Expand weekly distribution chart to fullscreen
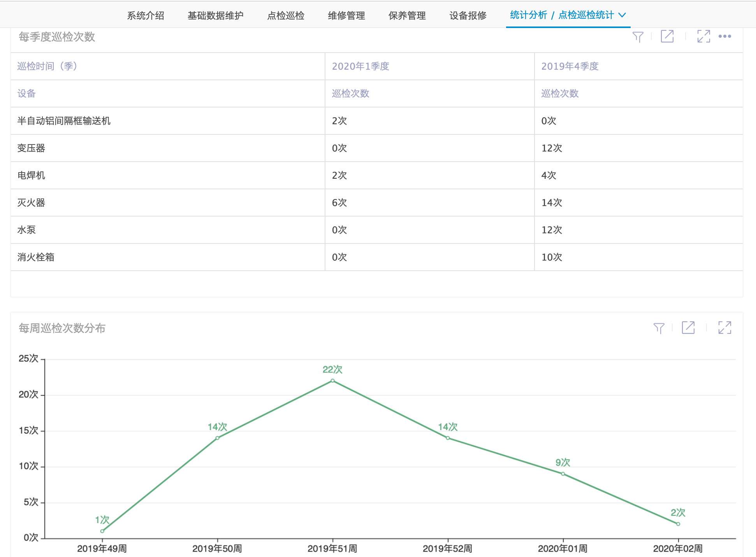 pos(724,328)
